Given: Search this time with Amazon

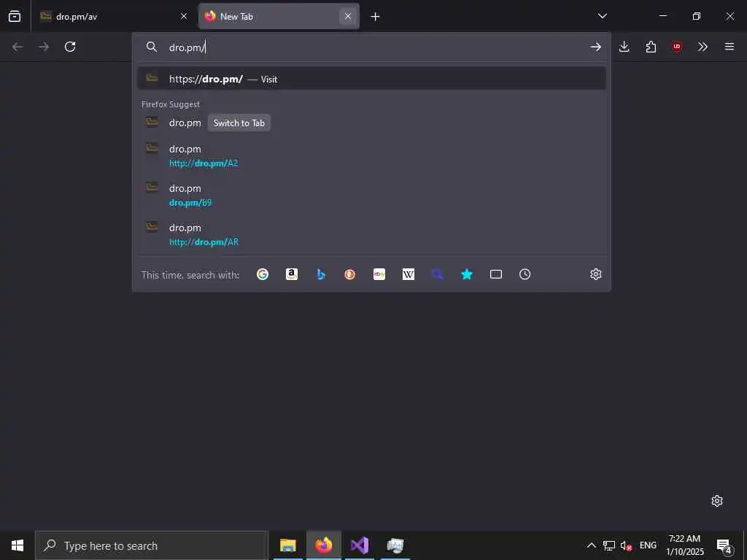Looking at the screenshot, I should click(292, 274).
